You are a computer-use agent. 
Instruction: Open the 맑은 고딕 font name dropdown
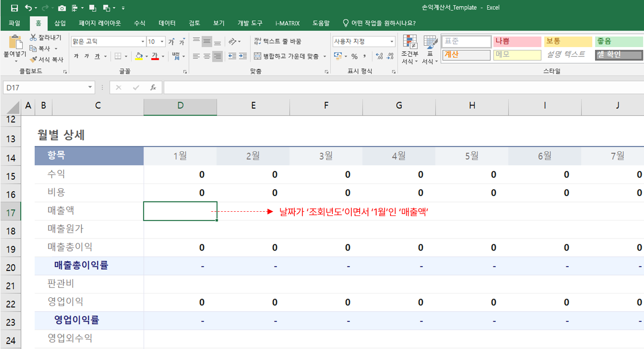click(x=143, y=42)
